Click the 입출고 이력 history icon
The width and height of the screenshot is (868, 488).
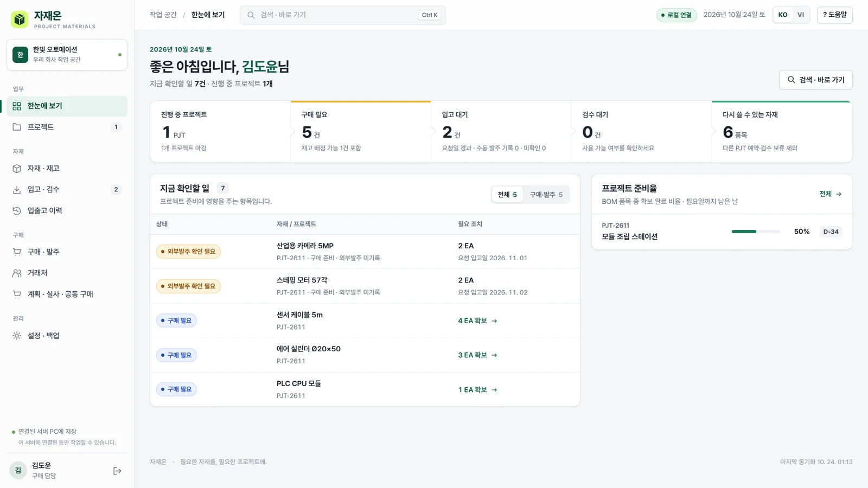pyautogui.click(x=17, y=210)
